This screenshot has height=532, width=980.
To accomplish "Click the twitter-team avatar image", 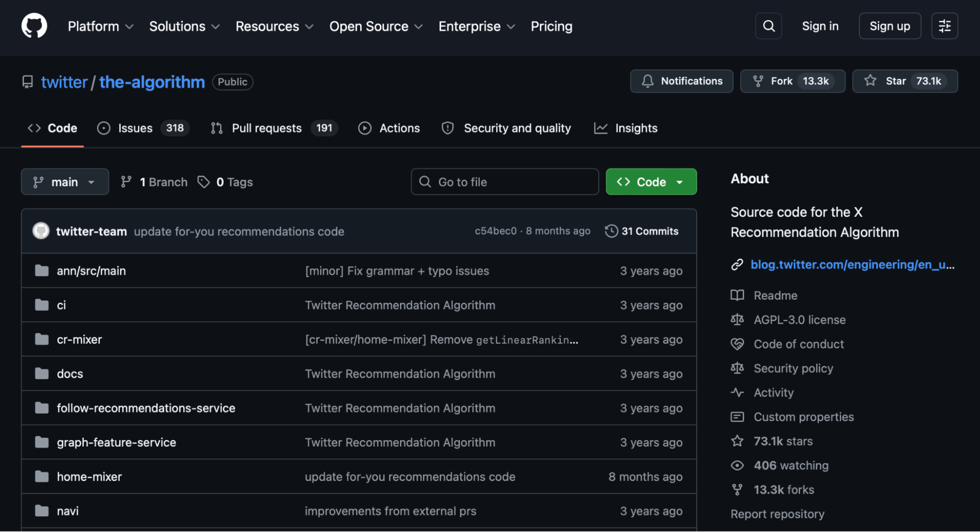I will tap(41, 231).
